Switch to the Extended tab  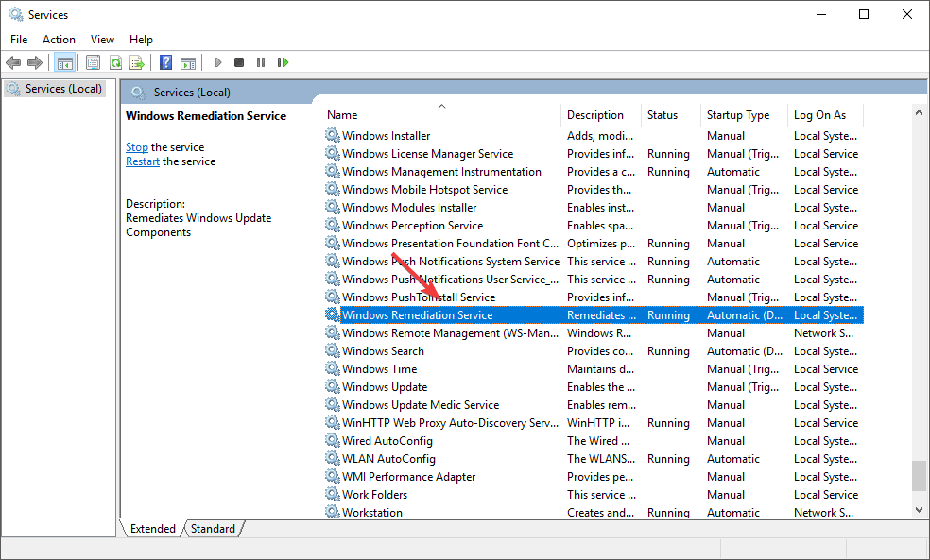click(x=153, y=529)
